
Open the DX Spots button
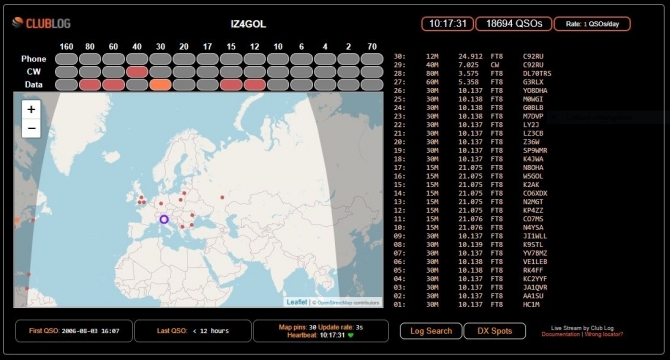(x=495, y=331)
